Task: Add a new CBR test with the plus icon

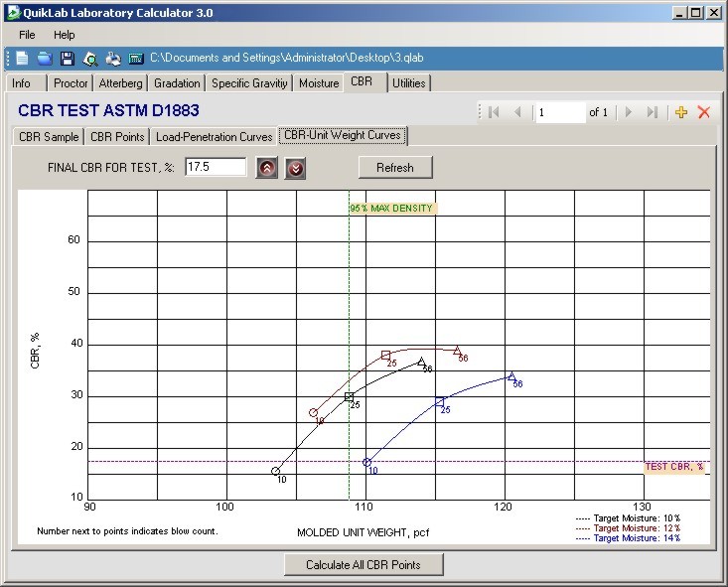Action: click(681, 112)
